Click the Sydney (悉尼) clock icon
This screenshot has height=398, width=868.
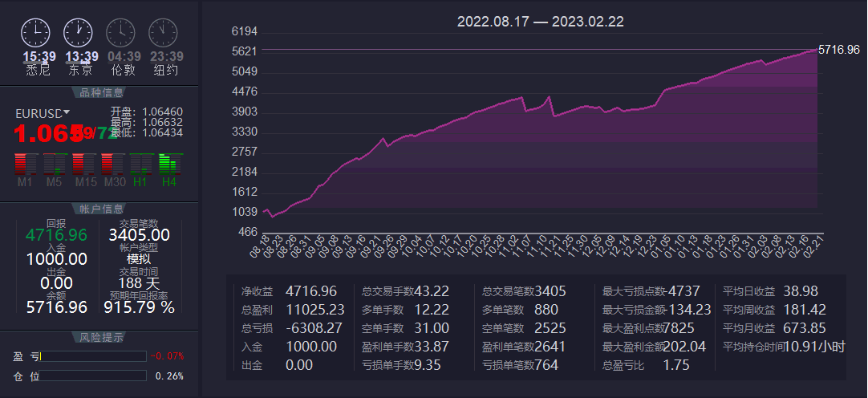35,33
